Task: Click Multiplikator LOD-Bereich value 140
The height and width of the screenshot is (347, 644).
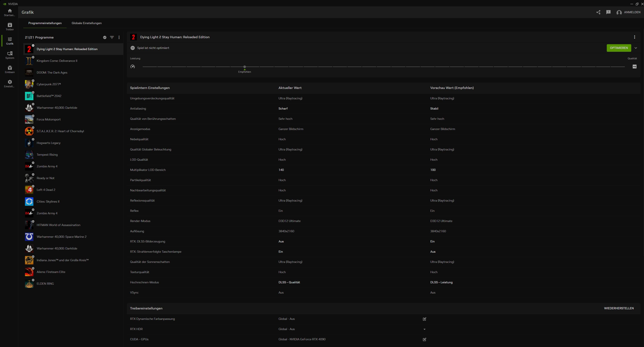Action: [281, 170]
